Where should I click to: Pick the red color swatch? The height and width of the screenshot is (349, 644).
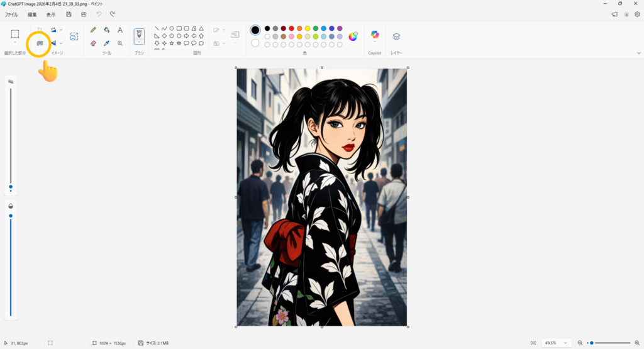(x=291, y=28)
